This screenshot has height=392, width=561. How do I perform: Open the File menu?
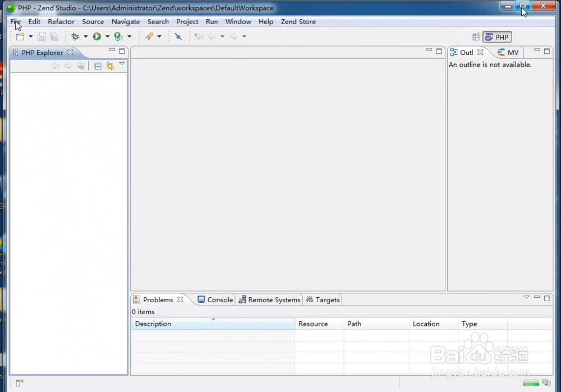(15, 21)
